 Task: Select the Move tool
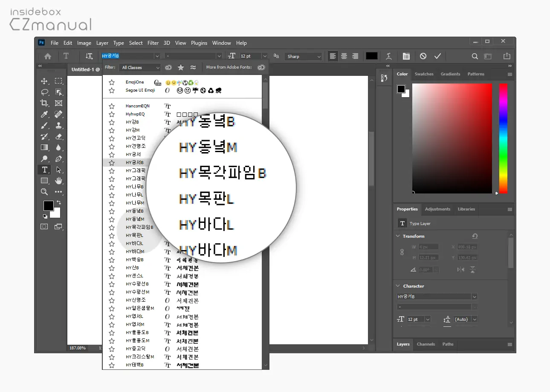pos(44,81)
